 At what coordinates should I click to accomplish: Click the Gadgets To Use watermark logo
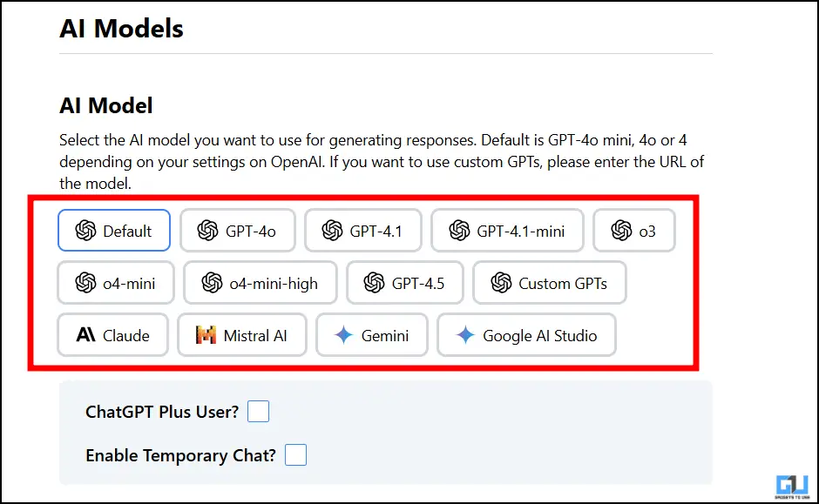792,487
